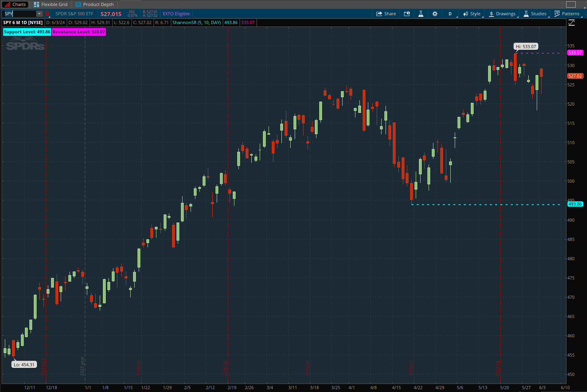Open the SPY symbol dropdown arrow
The image size is (587, 392).
point(39,13)
